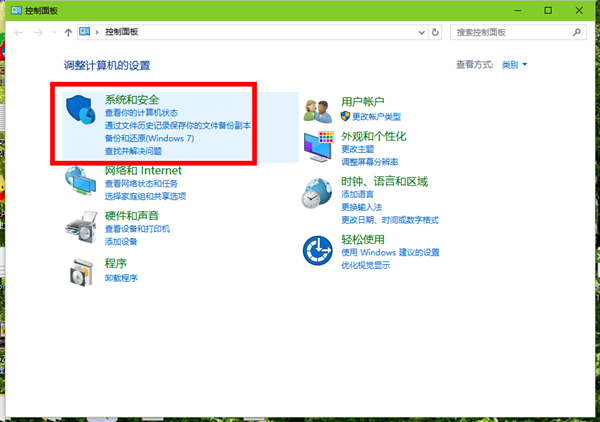Open the Appearance and Personalization monitor icon
The height and width of the screenshot is (422, 600).
(318, 147)
